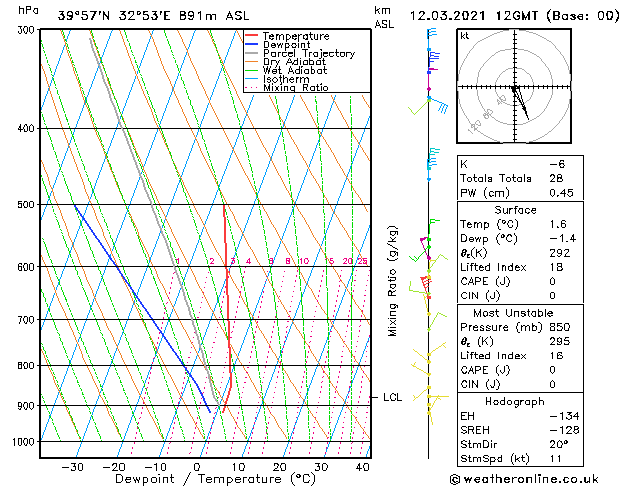Click the blue Dewpoint legend line
Image resolution: width=629 pixels, height=486 pixels.
251,45
